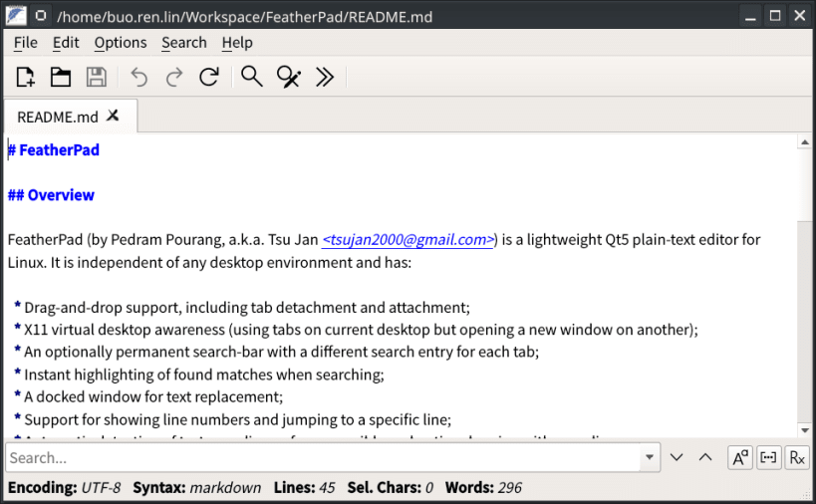Find previous match with the up arrow
This screenshot has height=504, width=816.
705,458
